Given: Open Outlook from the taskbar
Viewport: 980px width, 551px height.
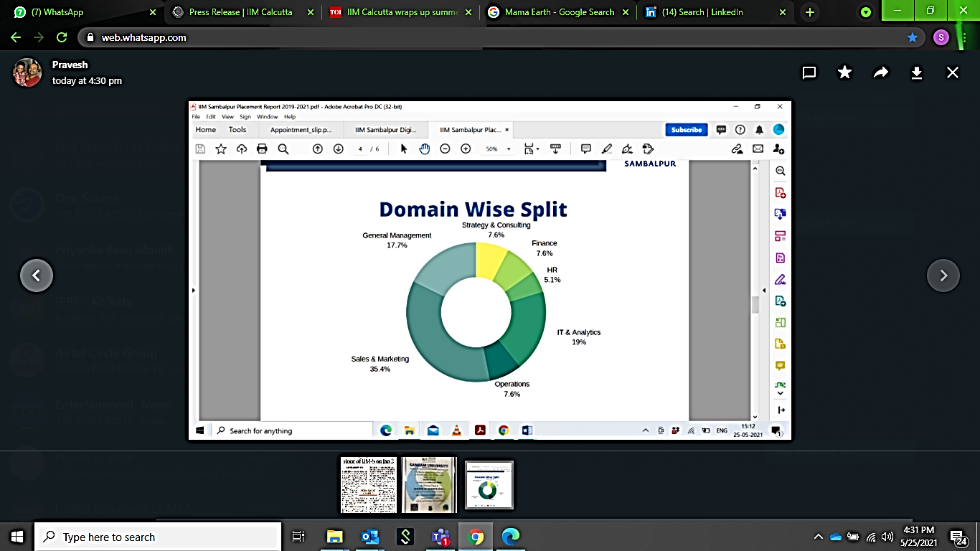Looking at the screenshot, I should click(x=370, y=537).
